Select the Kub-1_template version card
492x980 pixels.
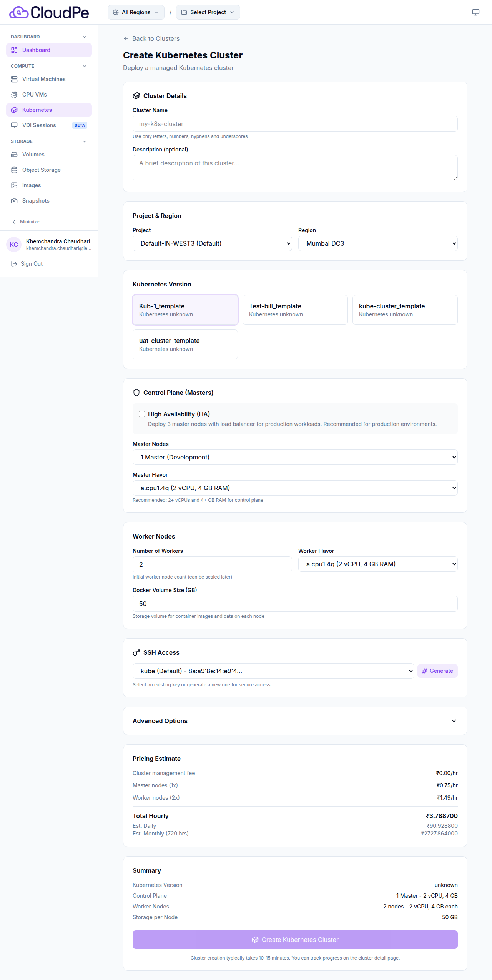185,310
